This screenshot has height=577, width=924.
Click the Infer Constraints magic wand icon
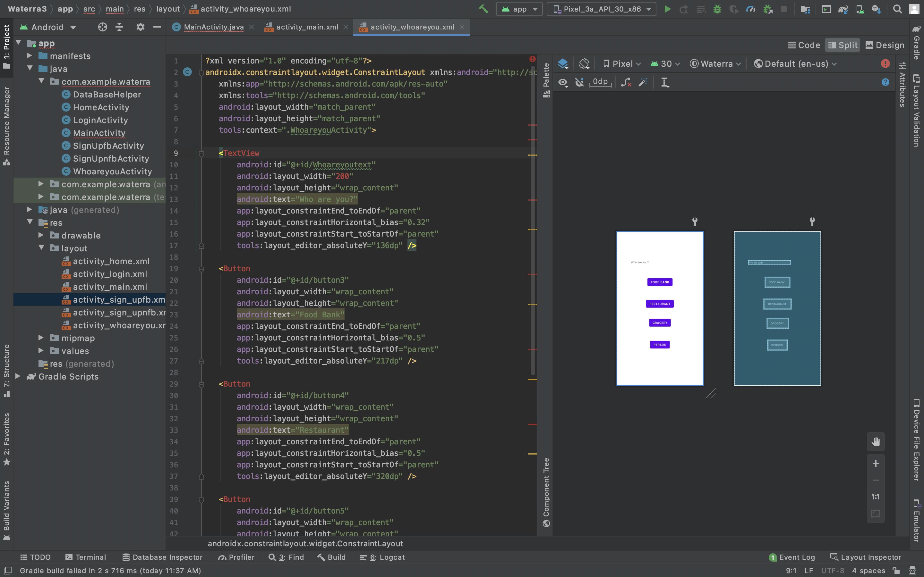click(643, 82)
